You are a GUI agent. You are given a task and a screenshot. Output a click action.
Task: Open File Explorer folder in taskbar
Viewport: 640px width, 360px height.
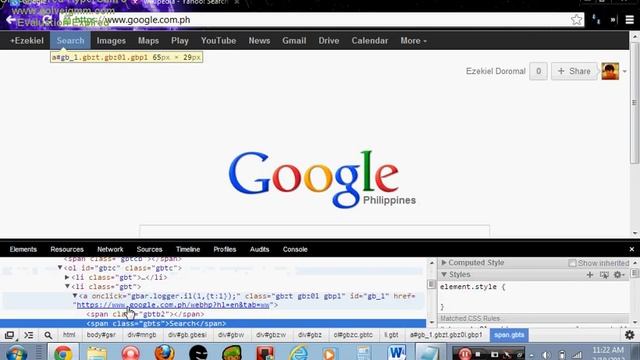[97, 353]
